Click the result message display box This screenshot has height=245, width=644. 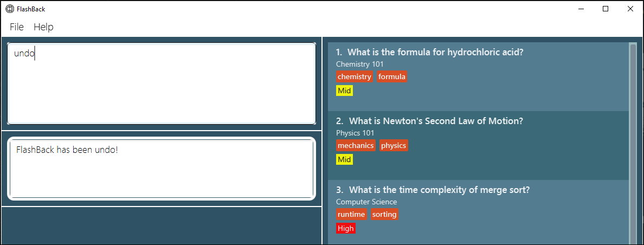(162, 169)
